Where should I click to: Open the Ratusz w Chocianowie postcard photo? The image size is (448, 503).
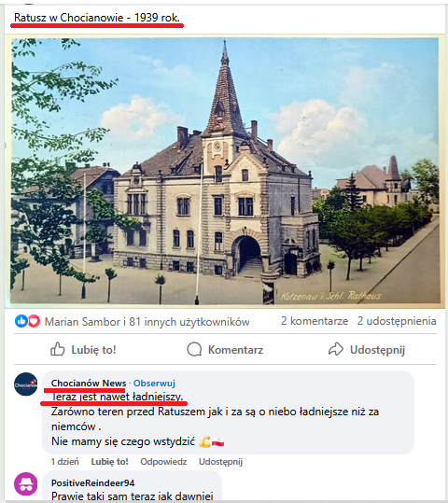[x=224, y=171]
